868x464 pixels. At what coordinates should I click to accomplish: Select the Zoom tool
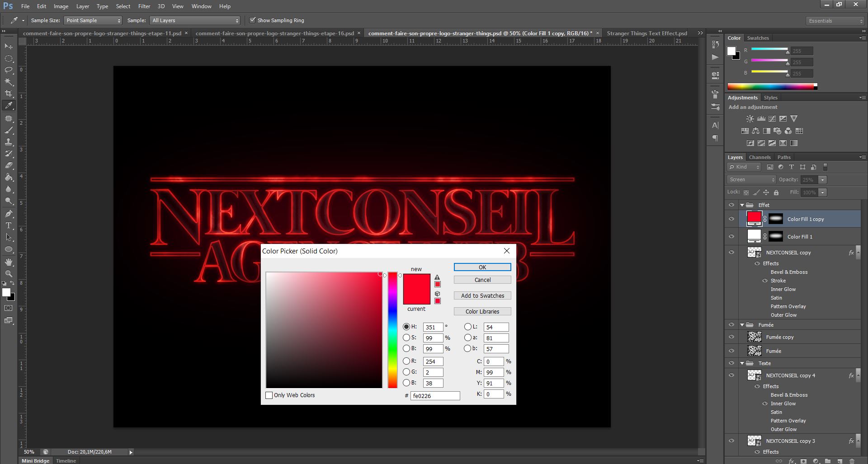tap(9, 274)
